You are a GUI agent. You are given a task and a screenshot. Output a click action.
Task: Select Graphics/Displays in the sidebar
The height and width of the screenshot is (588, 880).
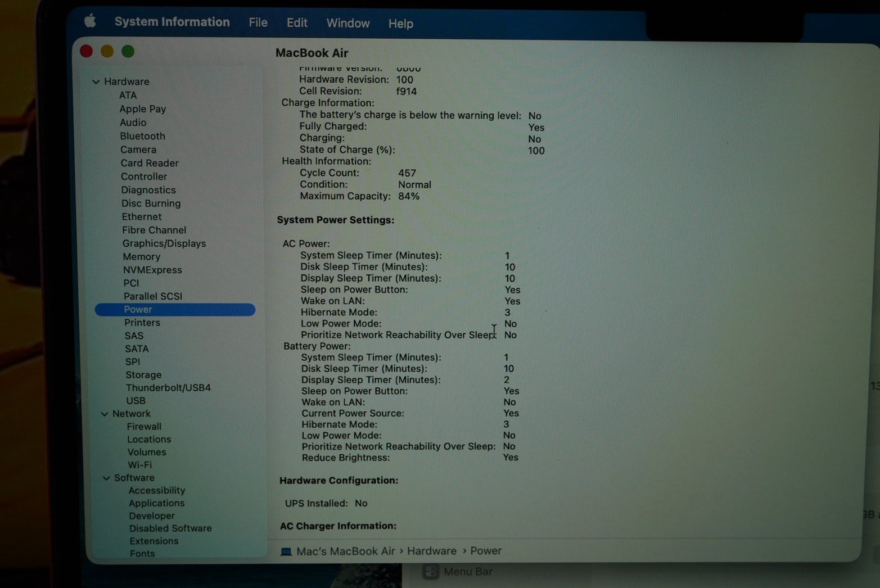click(164, 243)
